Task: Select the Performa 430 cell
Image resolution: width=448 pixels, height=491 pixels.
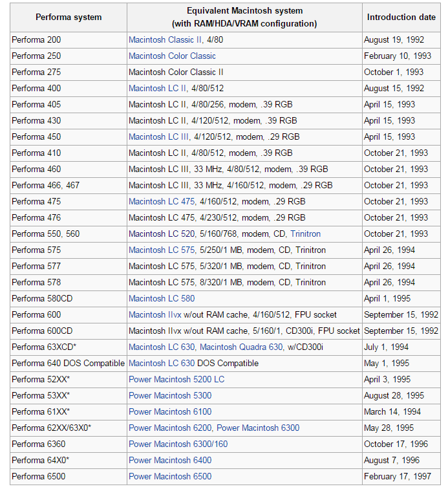Action: coord(69,121)
